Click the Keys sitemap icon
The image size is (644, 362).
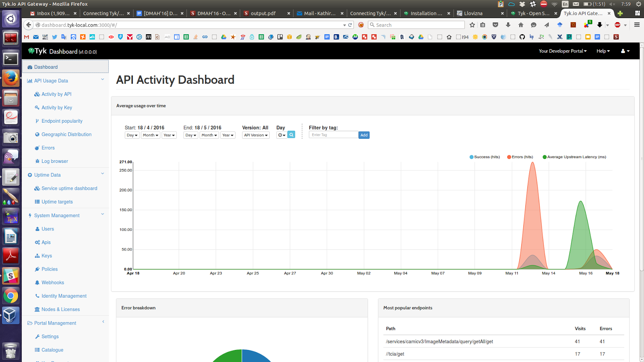37,256
